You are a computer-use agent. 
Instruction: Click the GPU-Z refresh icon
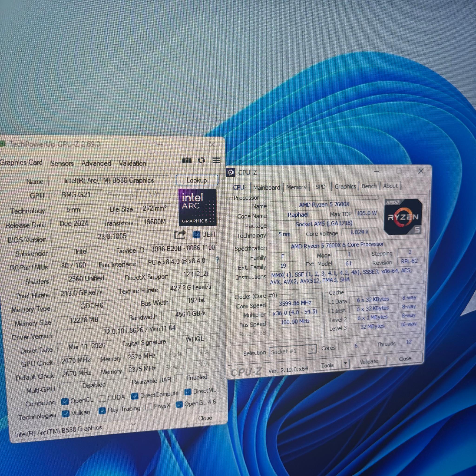point(202,161)
